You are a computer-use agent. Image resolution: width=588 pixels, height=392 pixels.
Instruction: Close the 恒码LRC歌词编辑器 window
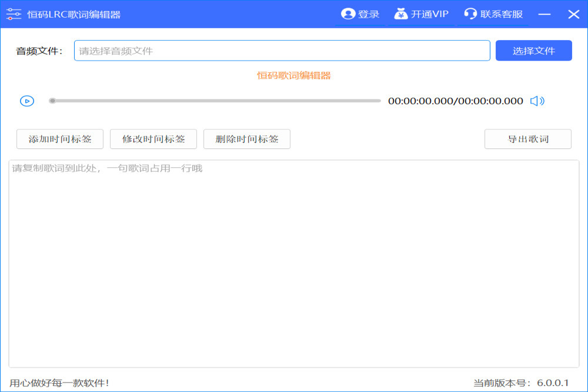pos(573,14)
